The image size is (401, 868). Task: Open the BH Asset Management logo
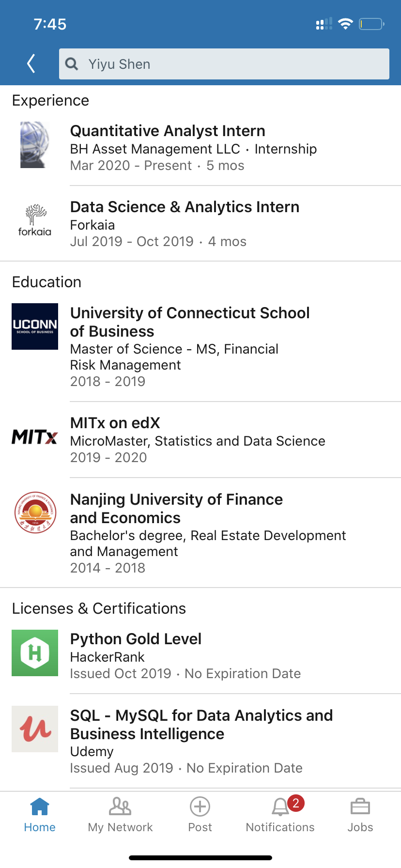click(34, 145)
